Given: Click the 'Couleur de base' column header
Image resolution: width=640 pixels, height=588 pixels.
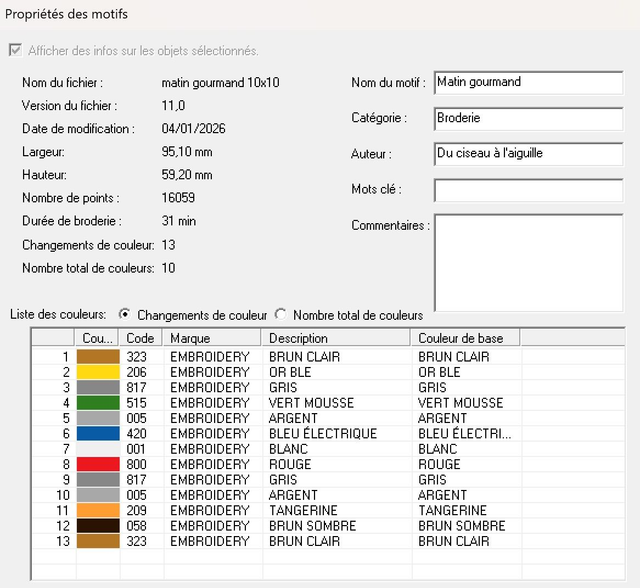Looking at the screenshot, I should click(466, 338).
